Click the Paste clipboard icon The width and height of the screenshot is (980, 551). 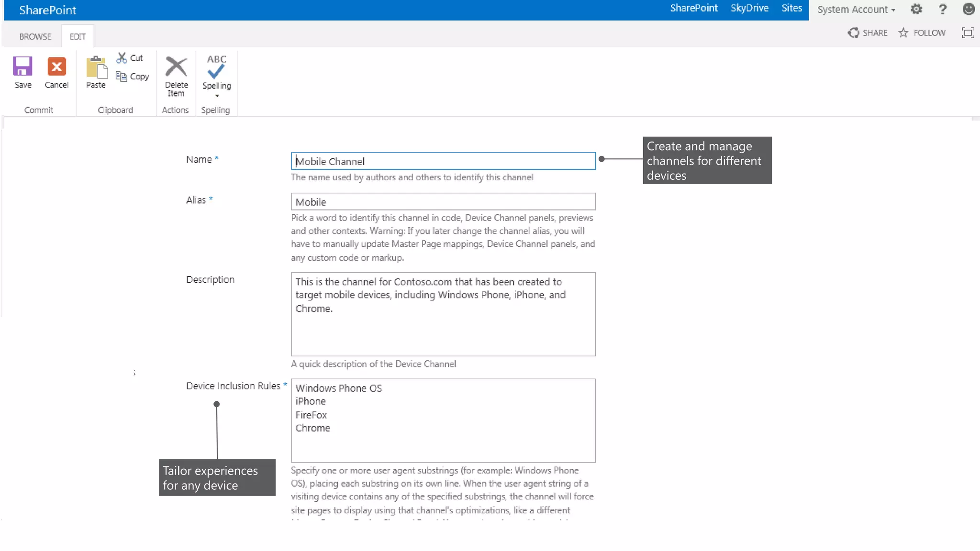tap(97, 66)
